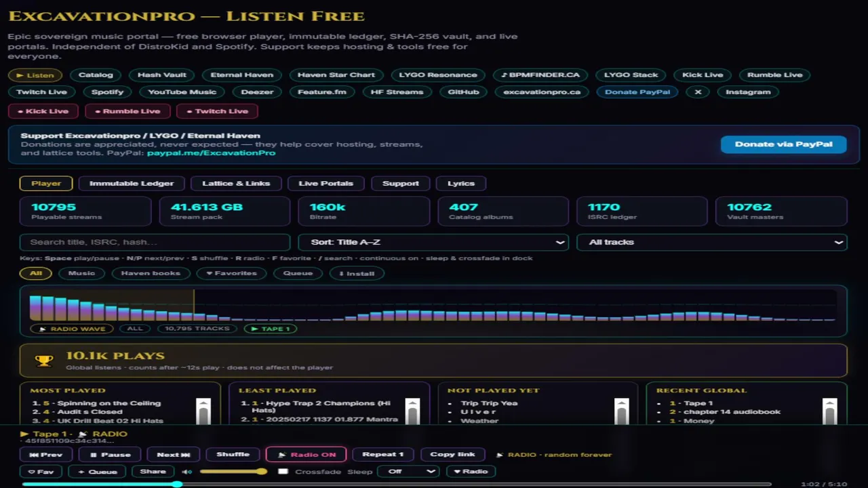Screen dimensions: 868x488
Task: Click the Recent Global list scrollbar
Action: click(829, 411)
